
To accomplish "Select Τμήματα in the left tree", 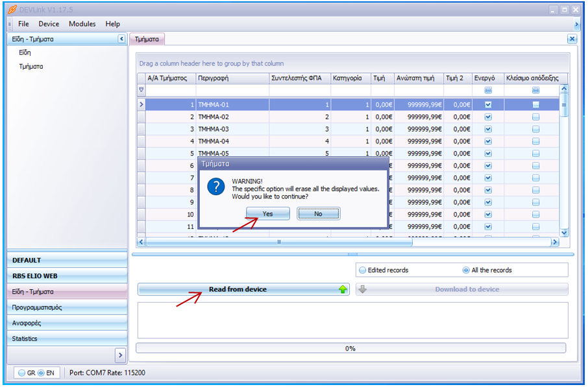I will click(31, 66).
